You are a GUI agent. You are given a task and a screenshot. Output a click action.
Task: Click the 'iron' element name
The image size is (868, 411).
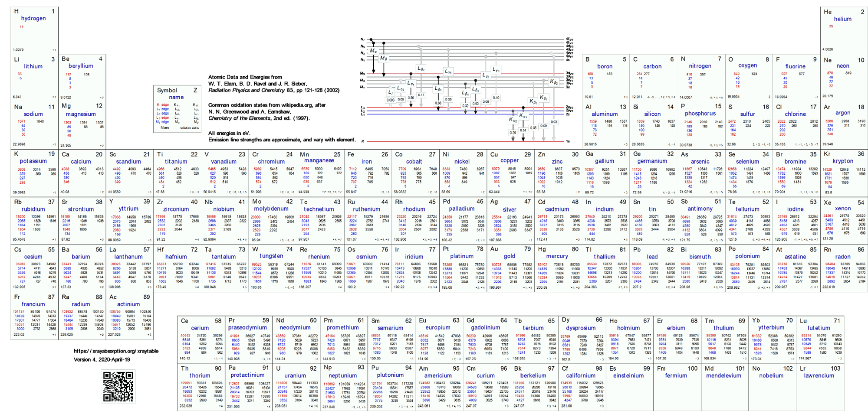coord(367,162)
